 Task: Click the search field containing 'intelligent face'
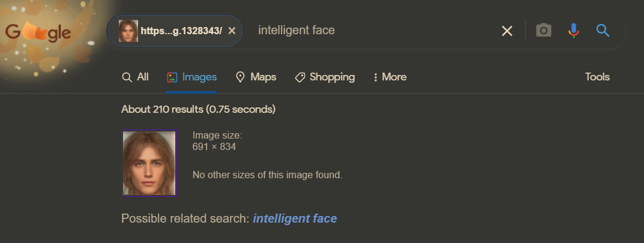[370, 31]
